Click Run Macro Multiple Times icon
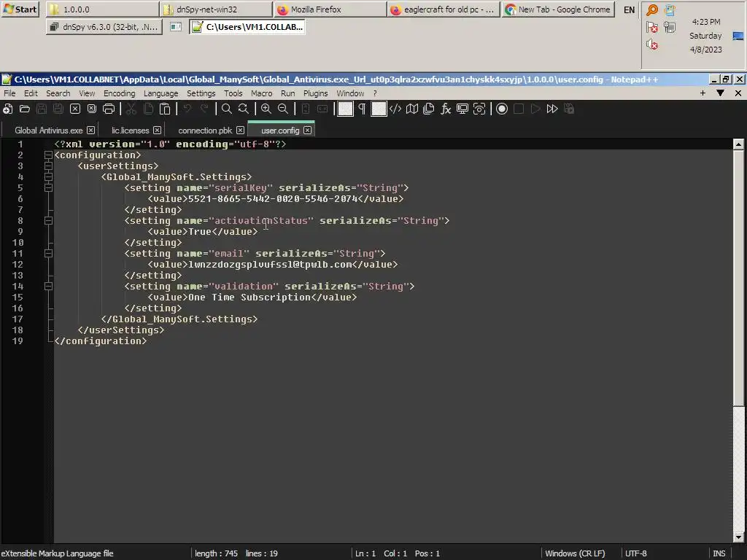The width and height of the screenshot is (747, 560). click(552, 109)
